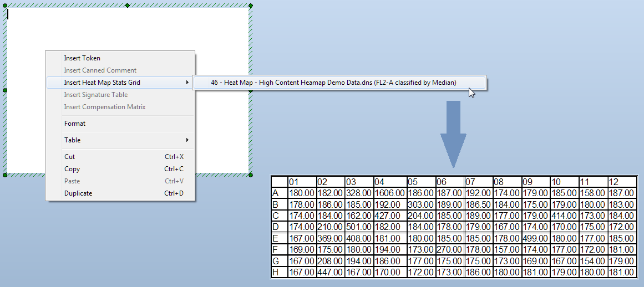Select the table cell with value 501.00
This screenshot has height=287, width=644.
[359, 227]
